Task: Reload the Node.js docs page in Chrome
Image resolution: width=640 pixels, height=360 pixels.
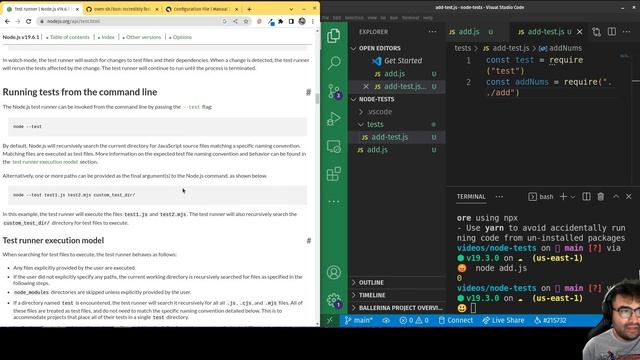Action: (28, 21)
